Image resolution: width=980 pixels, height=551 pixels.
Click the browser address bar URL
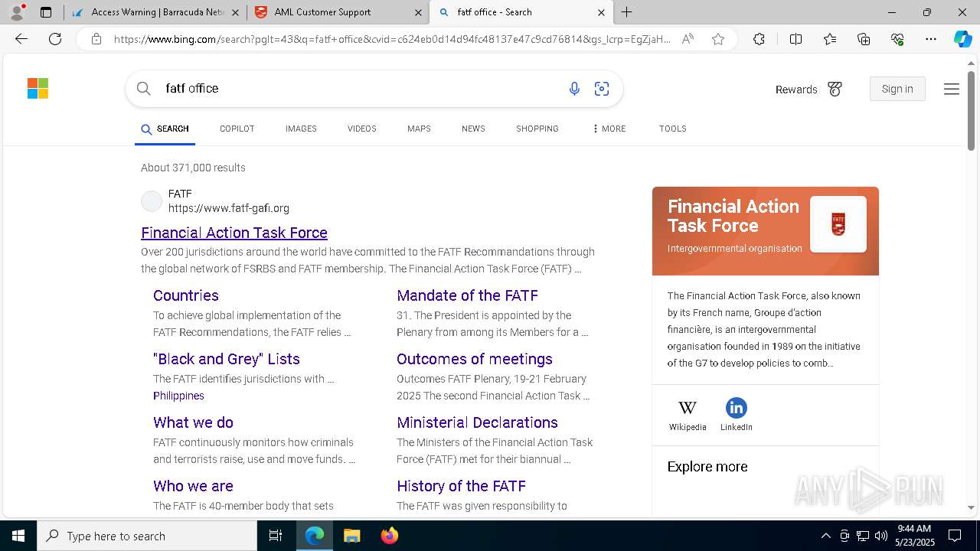point(392,39)
